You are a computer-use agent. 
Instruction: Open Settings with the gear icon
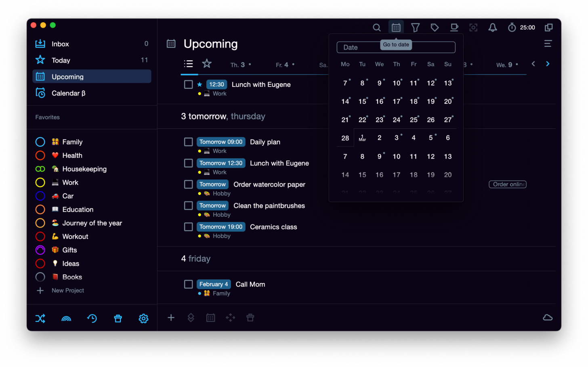click(x=143, y=319)
